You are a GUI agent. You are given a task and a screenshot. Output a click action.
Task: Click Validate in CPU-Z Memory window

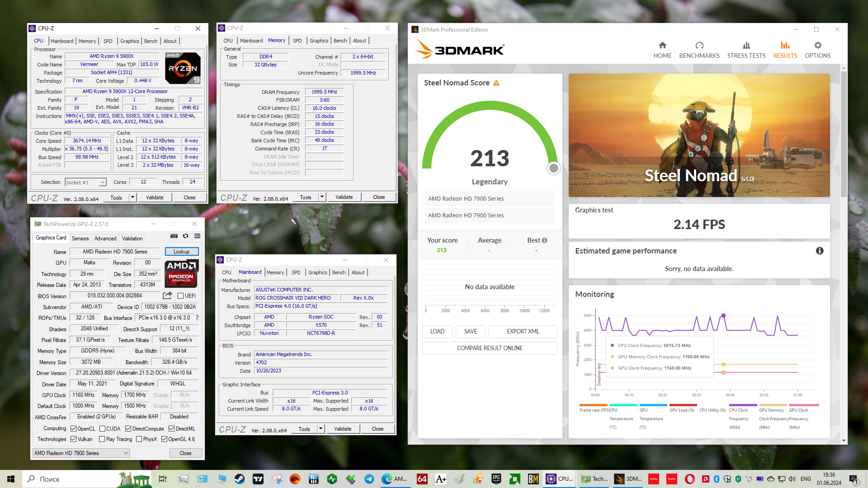coord(344,197)
